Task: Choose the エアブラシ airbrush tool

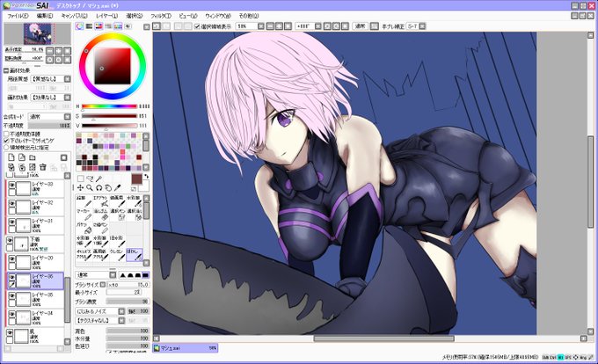Action: pyautogui.click(x=100, y=201)
